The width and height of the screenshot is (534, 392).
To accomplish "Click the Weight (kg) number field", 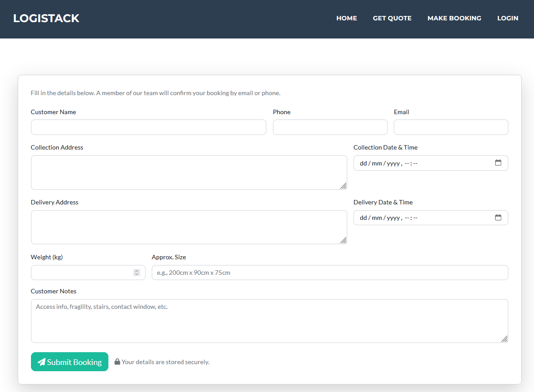I will (82, 273).
